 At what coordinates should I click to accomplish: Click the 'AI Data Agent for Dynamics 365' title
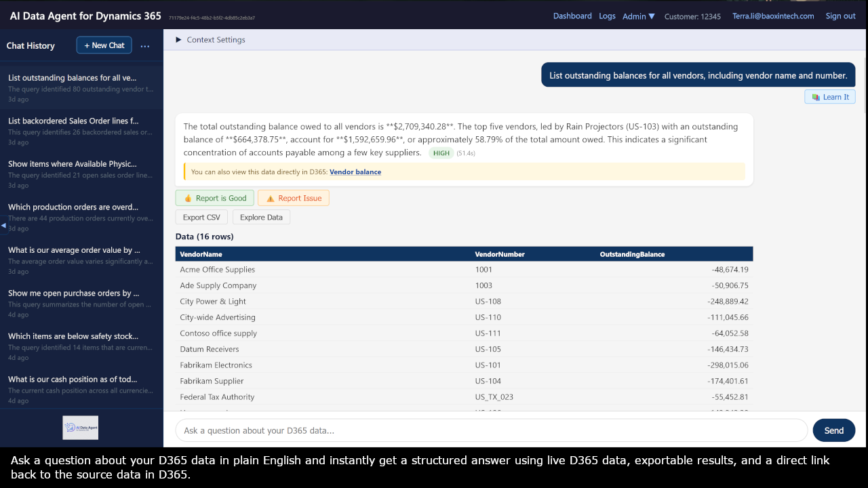[85, 16]
